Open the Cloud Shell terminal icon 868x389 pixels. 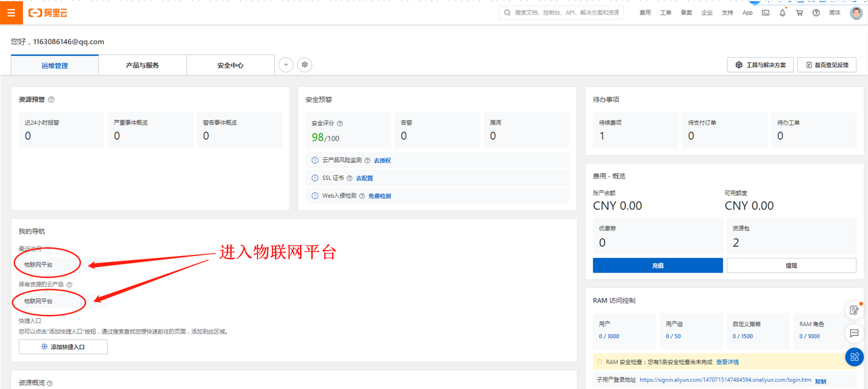[765, 12]
